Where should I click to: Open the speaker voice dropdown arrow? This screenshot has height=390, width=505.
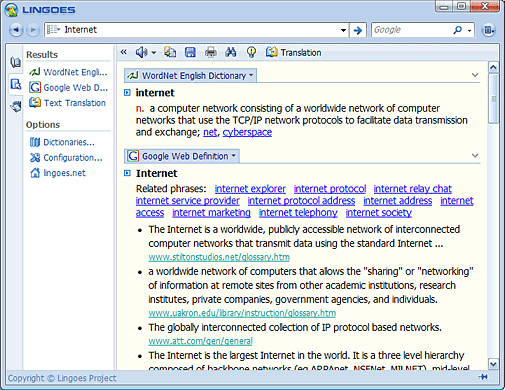click(x=154, y=53)
